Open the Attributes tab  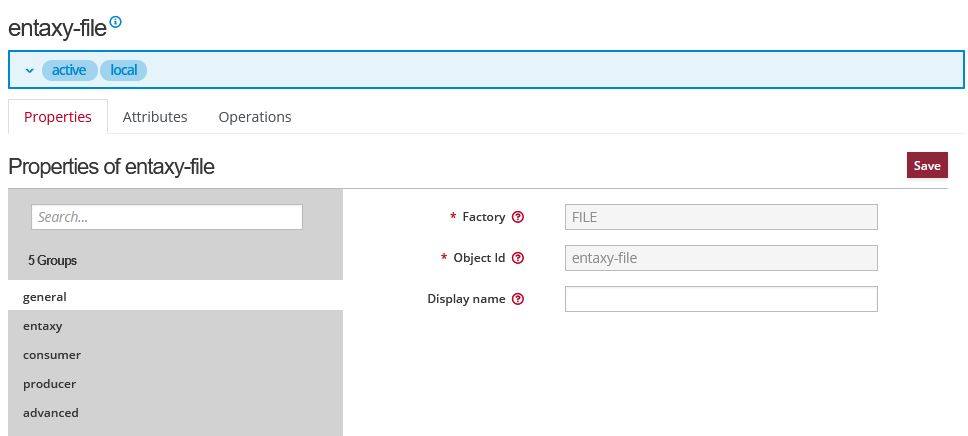155,117
